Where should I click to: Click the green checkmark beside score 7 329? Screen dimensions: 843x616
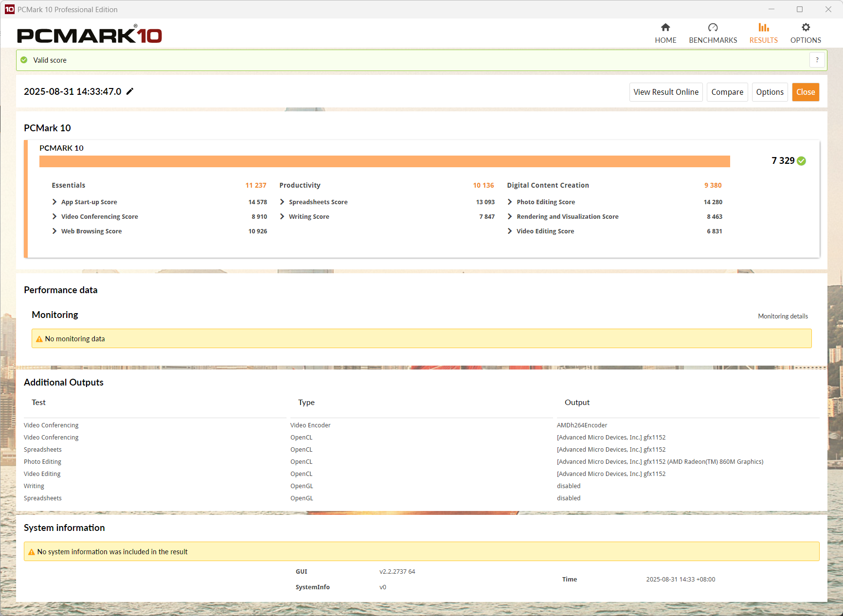pos(802,161)
